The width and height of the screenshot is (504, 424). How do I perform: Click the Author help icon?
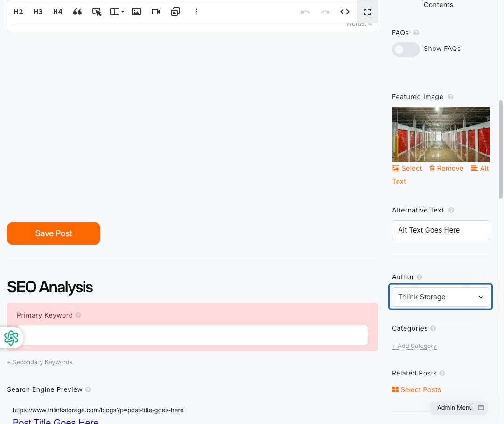point(419,277)
